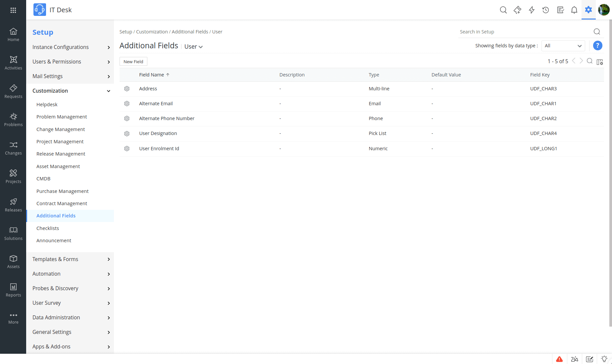Open the help question mark icon
This screenshot has height=364, width=612.
pyautogui.click(x=597, y=46)
